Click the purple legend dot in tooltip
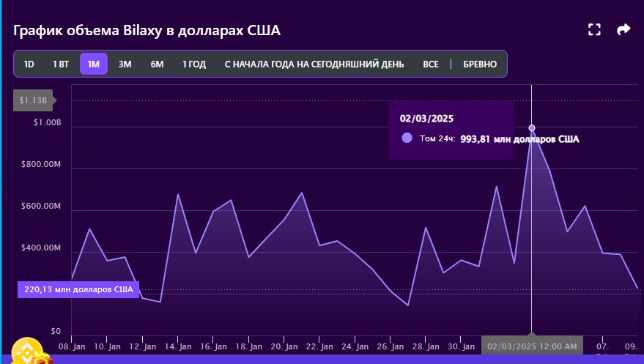The width and height of the screenshot is (644, 364). pyautogui.click(x=407, y=138)
